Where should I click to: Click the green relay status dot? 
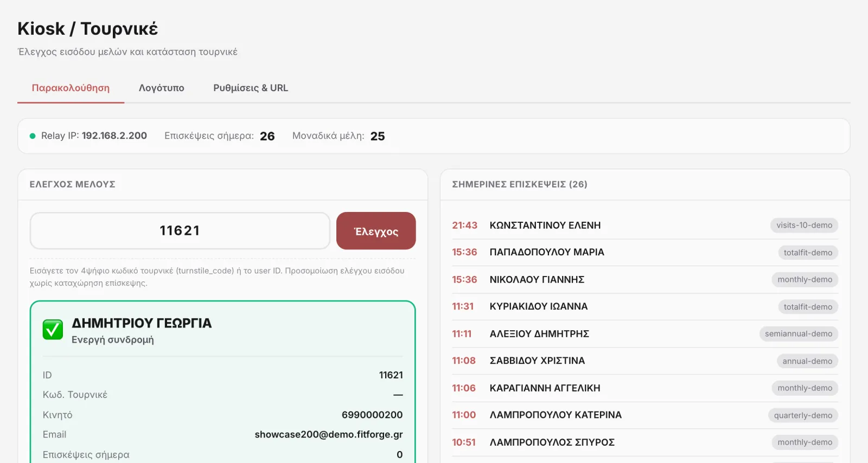(x=33, y=136)
